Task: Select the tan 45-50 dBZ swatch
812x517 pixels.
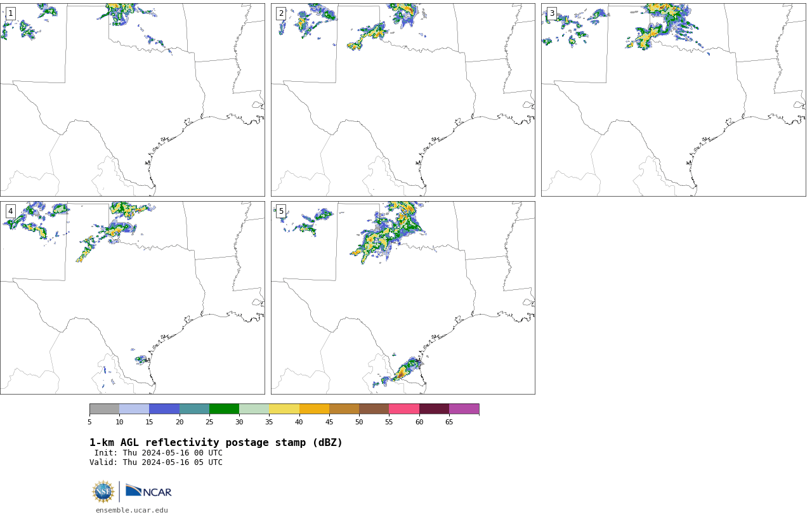Action: click(x=344, y=409)
